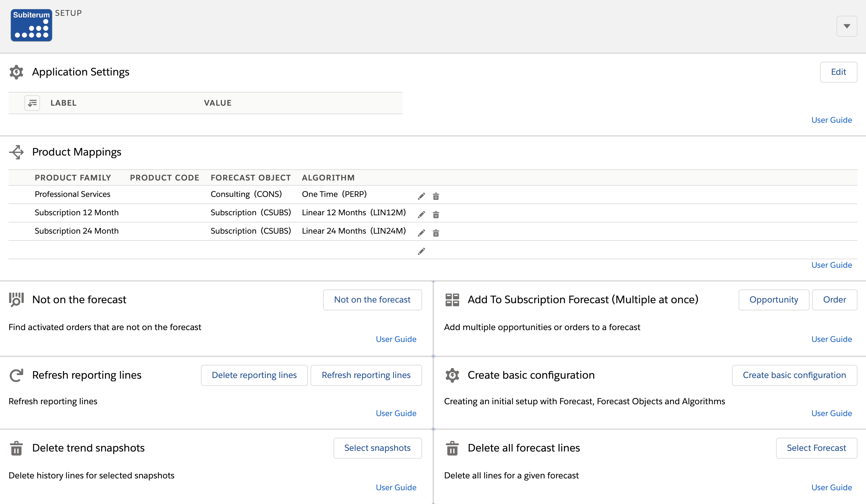The image size is (866, 504).
Task: Click pencil icon on empty mapping row
Action: tap(421, 251)
